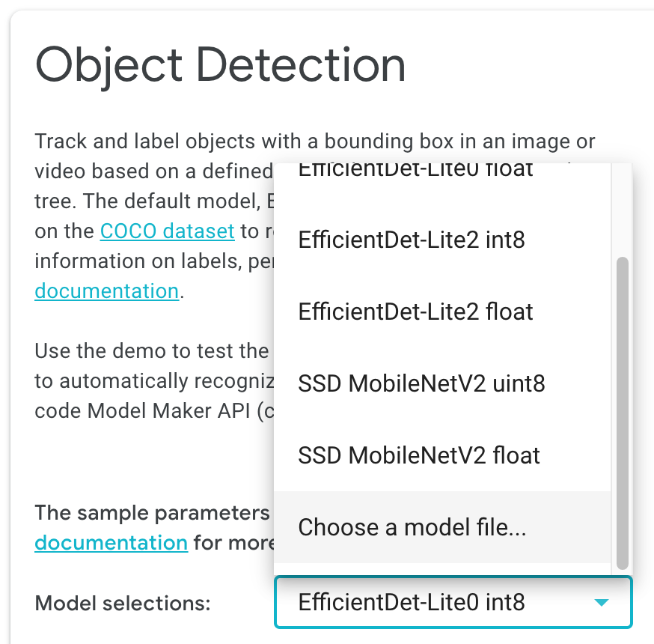The height and width of the screenshot is (644, 654).
Task: Click the "Object Detection" page heading
Action: click(x=221, y=66)
